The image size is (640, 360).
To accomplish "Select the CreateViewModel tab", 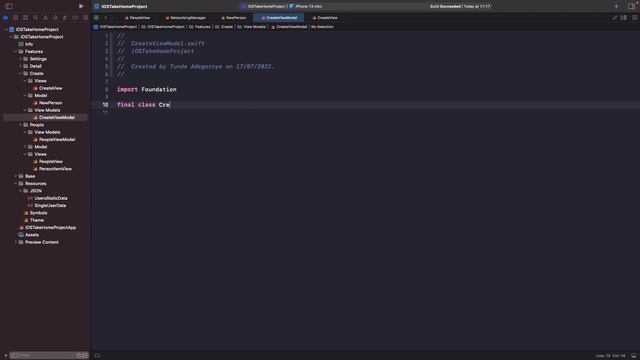I will [x=279, y=18].
